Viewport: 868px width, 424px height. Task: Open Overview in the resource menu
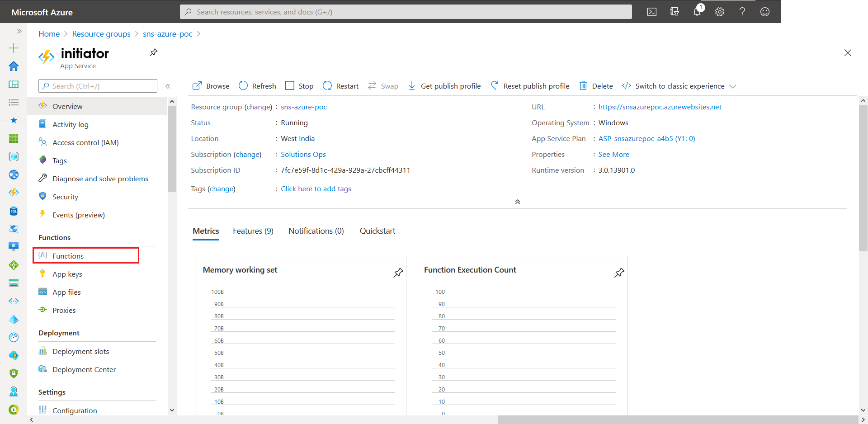(97, 106)
